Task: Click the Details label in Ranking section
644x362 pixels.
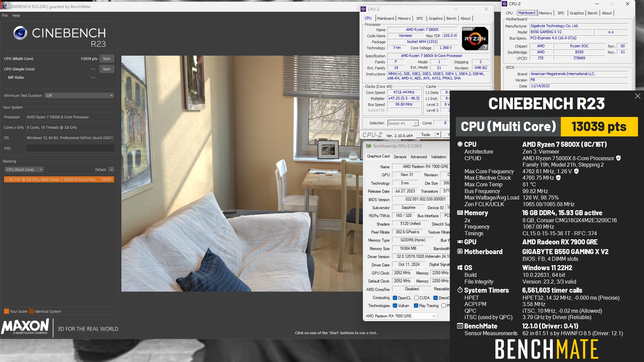Action: click(x=101, y=170)
